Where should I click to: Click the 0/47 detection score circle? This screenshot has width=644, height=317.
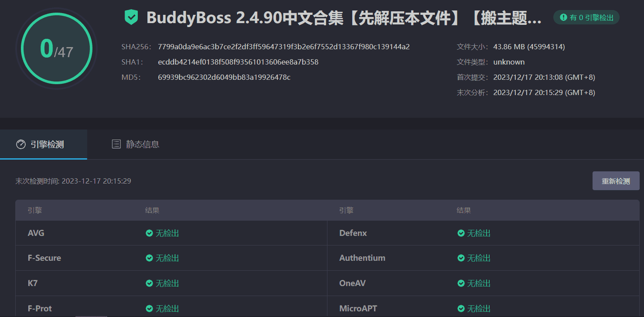pyautogui.click(x=57, y=48)
